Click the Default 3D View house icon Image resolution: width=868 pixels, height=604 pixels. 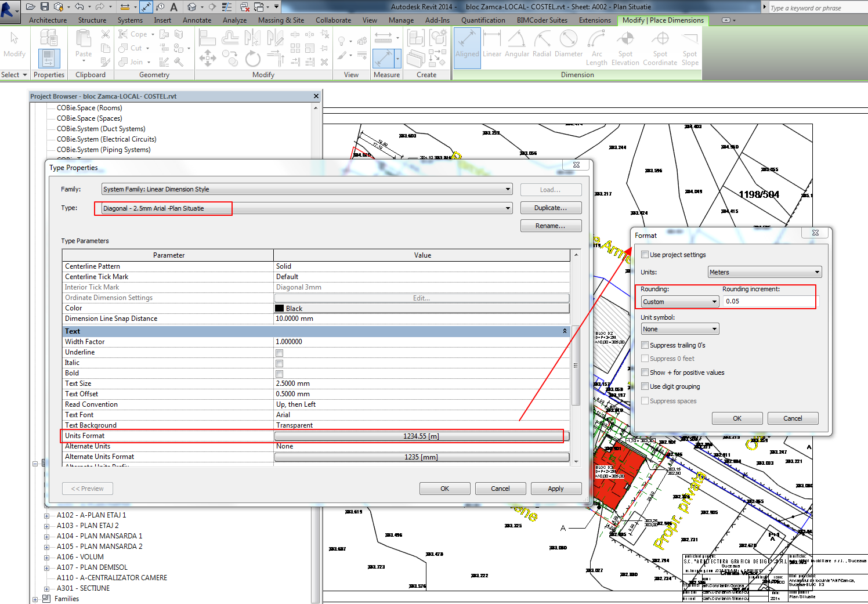(x=191, y=7)
